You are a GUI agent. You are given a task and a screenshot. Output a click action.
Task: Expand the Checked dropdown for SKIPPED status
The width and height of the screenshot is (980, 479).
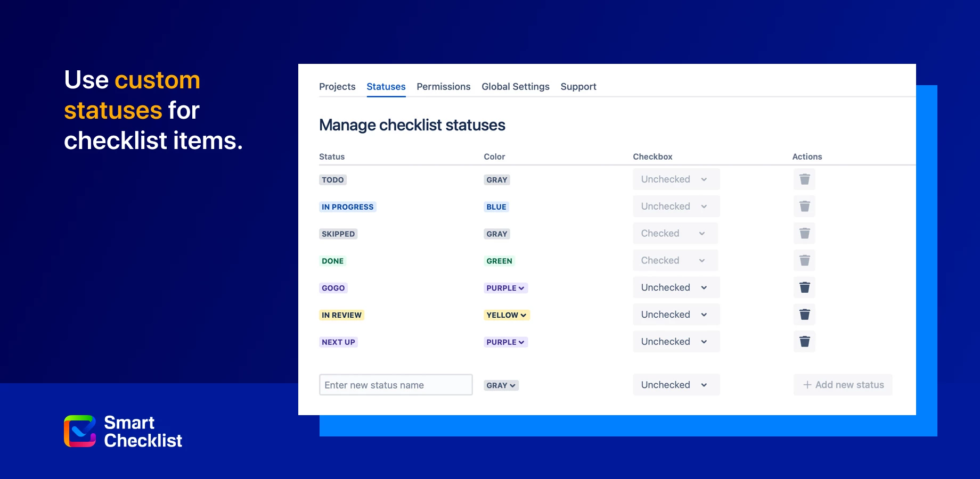click(x=702, y=233)
